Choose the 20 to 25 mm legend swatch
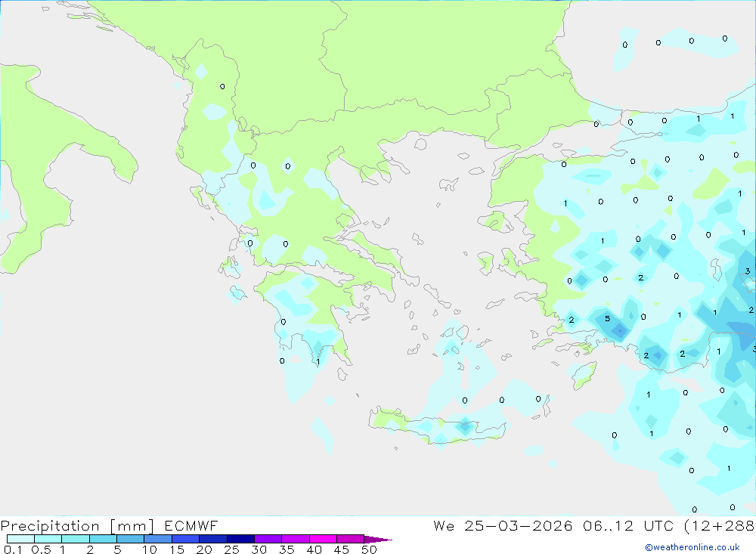 point(213,539)
